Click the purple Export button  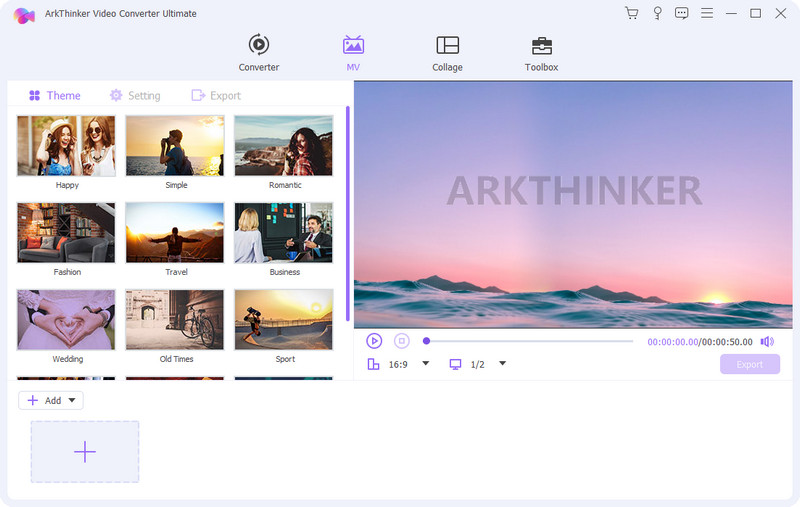(749, 364)
